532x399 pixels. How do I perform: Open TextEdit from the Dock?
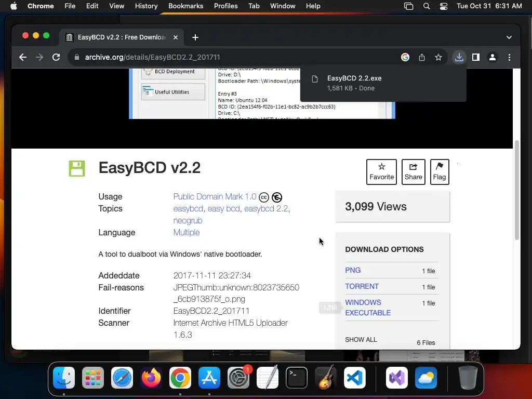point(268,378)
